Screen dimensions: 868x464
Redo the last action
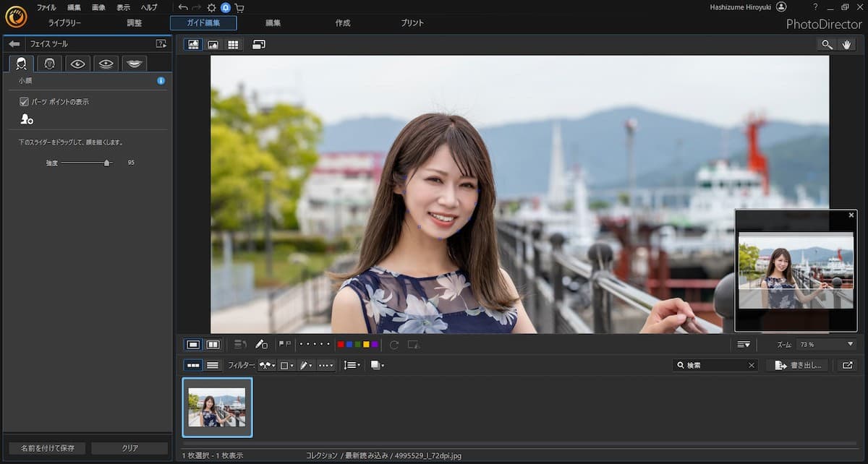197,7
